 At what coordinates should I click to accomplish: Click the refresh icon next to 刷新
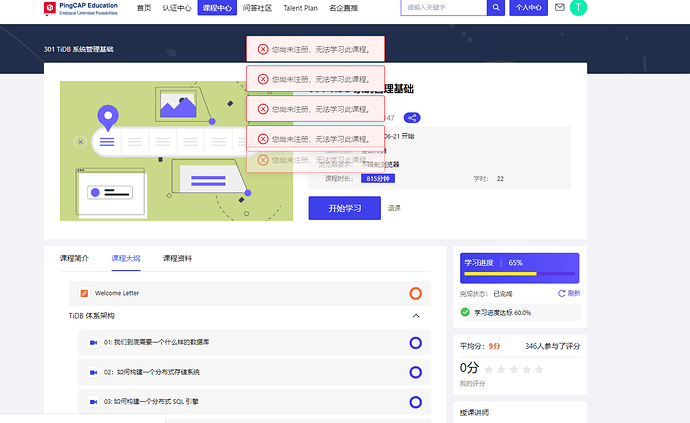pos(562,293)
